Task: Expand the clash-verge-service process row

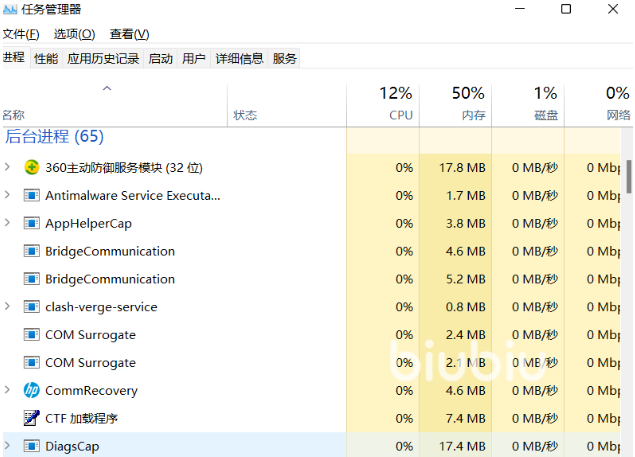Action: (x=8, y=307)
